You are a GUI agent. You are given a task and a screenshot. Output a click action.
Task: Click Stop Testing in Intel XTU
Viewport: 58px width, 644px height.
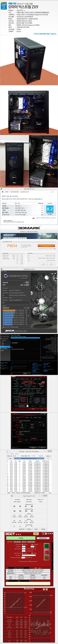point(15,343)
